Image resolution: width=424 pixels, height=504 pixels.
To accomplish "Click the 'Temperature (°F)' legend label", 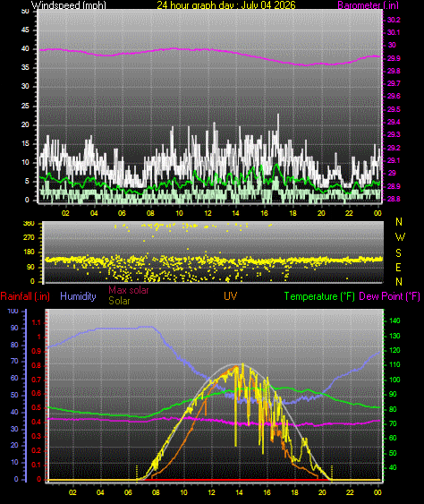I will coord(319,296).
